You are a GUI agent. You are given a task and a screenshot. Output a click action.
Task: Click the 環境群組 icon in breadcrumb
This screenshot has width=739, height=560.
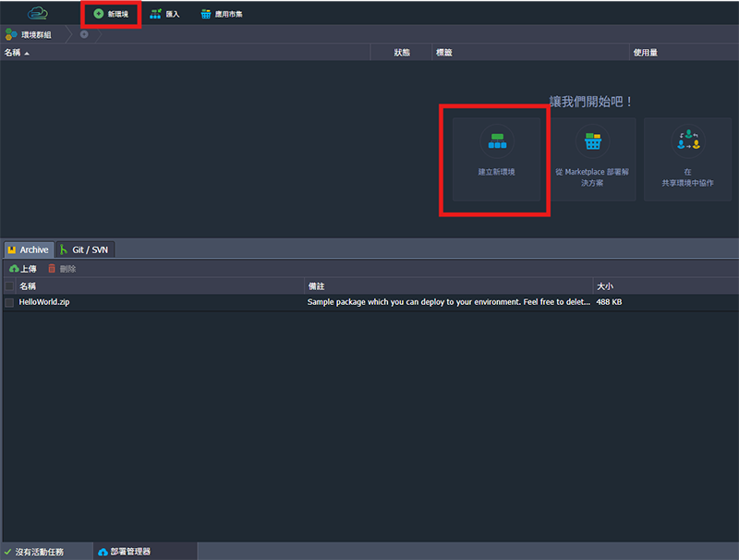tap(11, 35)
